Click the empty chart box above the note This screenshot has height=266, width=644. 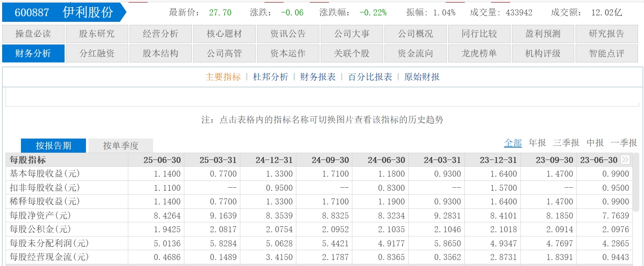[x=322, y=97]
